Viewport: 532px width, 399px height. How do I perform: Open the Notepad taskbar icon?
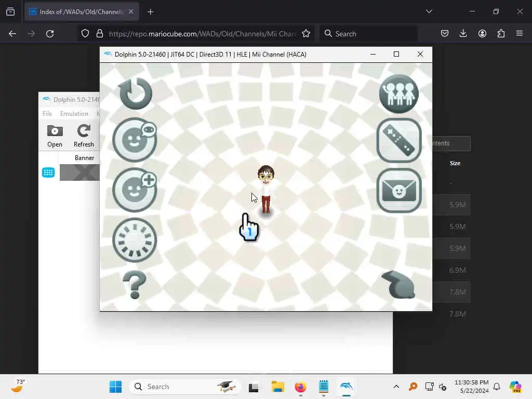pos(324,387)
